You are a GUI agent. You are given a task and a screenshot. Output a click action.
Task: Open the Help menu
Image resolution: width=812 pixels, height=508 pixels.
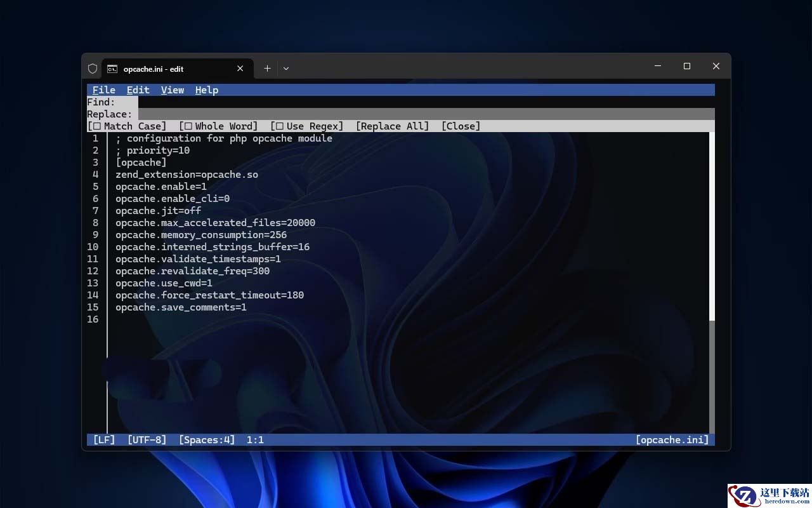tap(206, 90)
